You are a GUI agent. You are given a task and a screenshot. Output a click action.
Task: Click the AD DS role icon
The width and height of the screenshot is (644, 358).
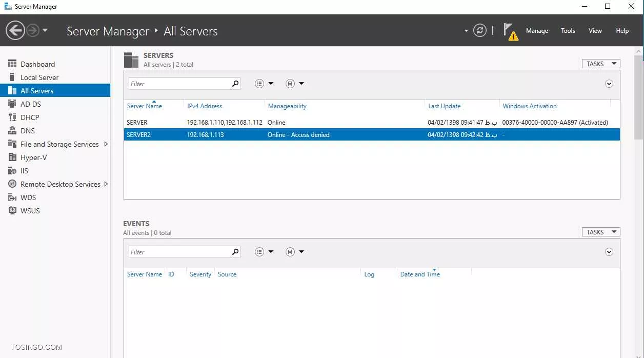coord(12,104)
